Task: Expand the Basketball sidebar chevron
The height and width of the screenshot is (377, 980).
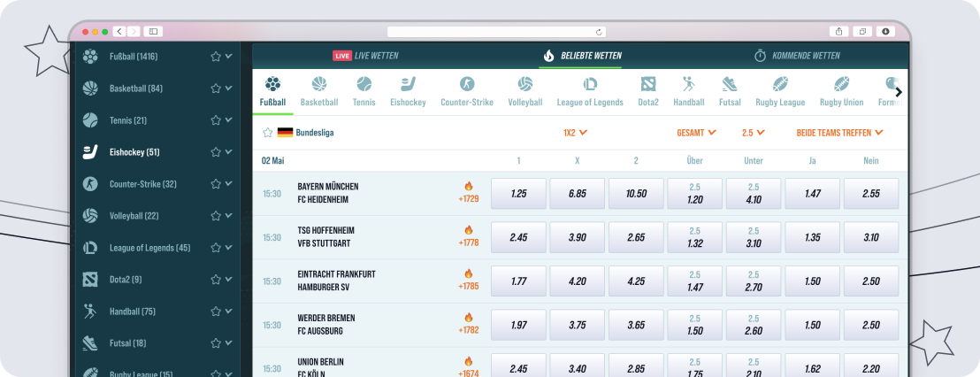Action: (x=229, y=88)
